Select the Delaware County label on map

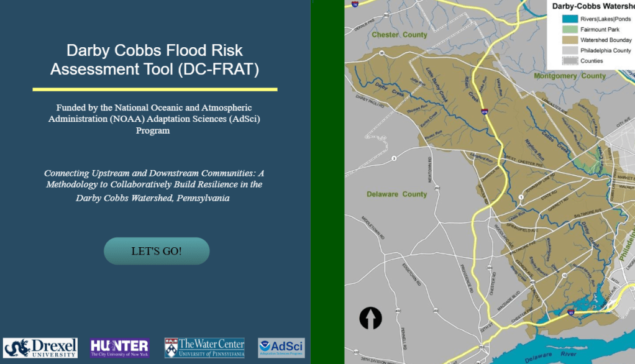pos(396,194)
